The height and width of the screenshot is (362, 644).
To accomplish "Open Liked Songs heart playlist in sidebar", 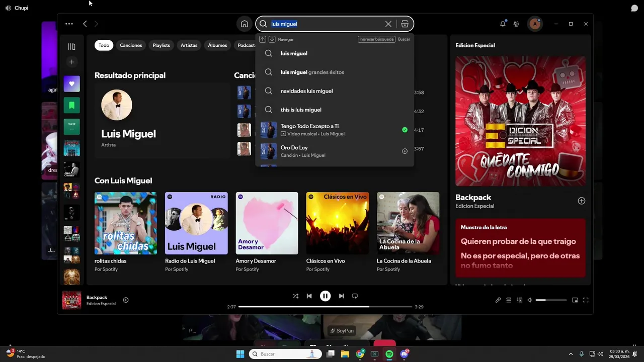I will click(71, 84).
